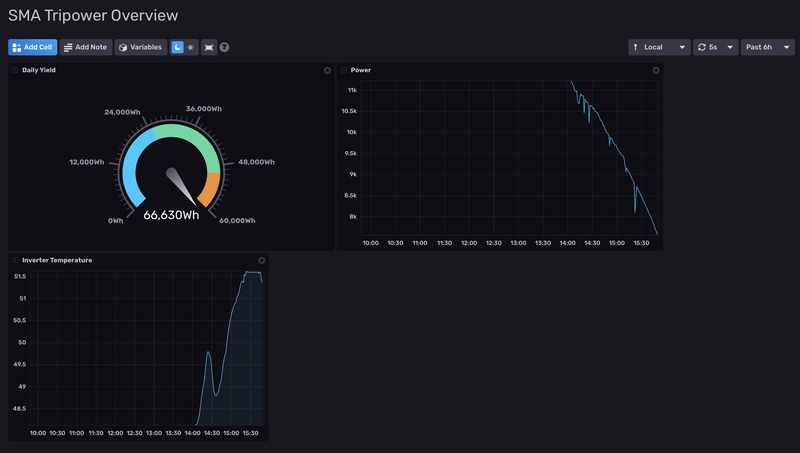Viewport: 800px width, 453px height.
Task: Toggle the Variables bar
Action: [x=141, y=47]
